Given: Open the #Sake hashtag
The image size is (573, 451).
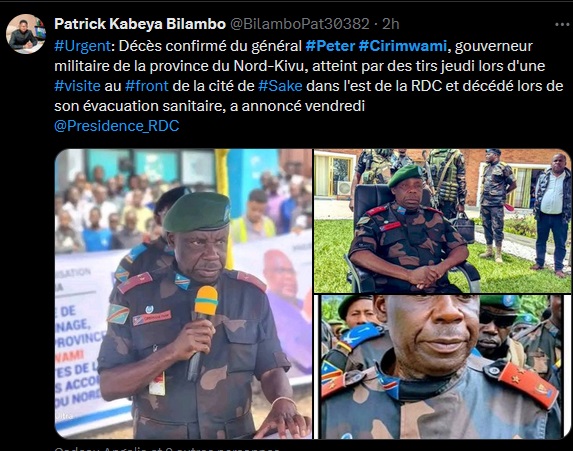Looking at the screenshot, I should coord(280,86).
